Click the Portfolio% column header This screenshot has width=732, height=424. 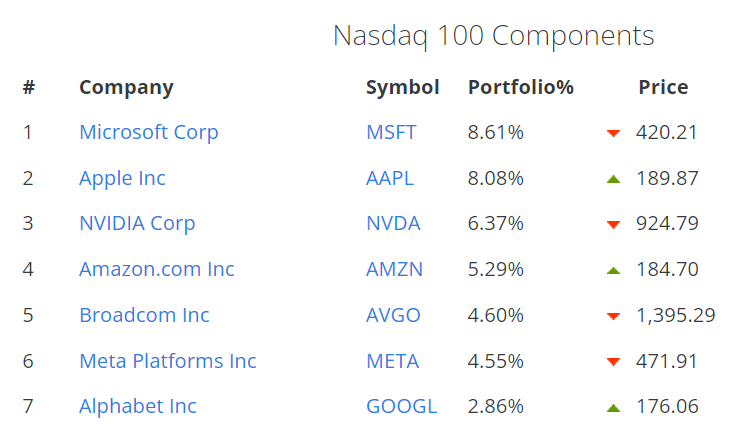pyautogui.click(x=521, y=87)
